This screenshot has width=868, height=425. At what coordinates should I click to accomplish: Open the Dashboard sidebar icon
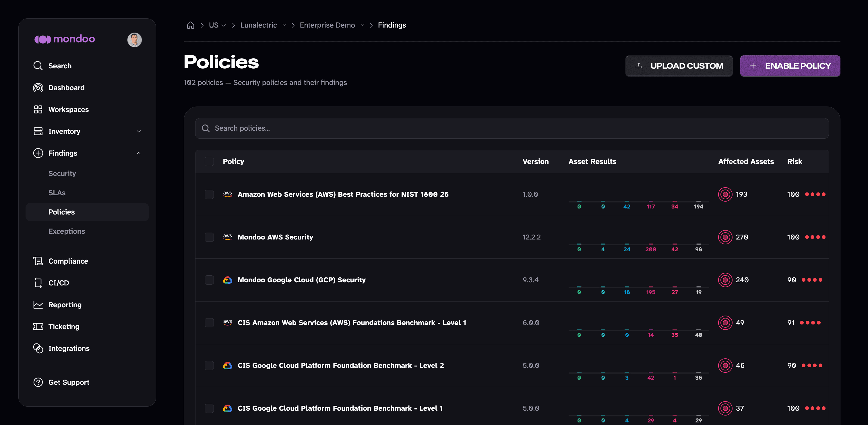coord(38,88)
